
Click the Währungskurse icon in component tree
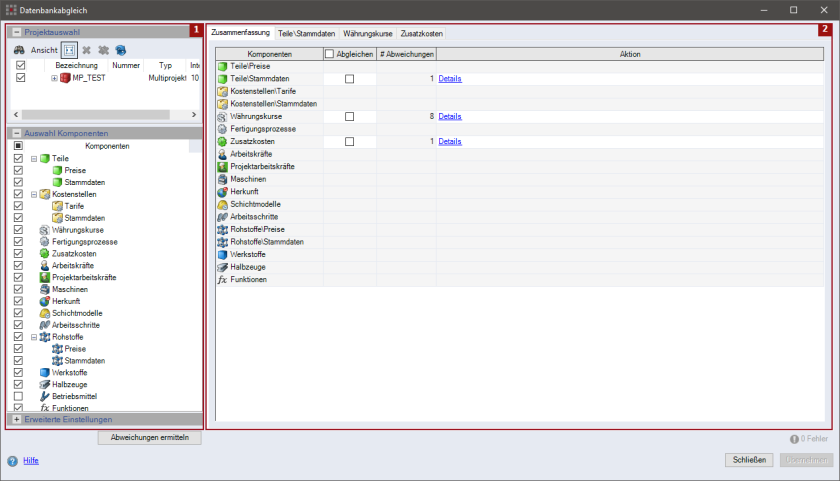[44, 230]
